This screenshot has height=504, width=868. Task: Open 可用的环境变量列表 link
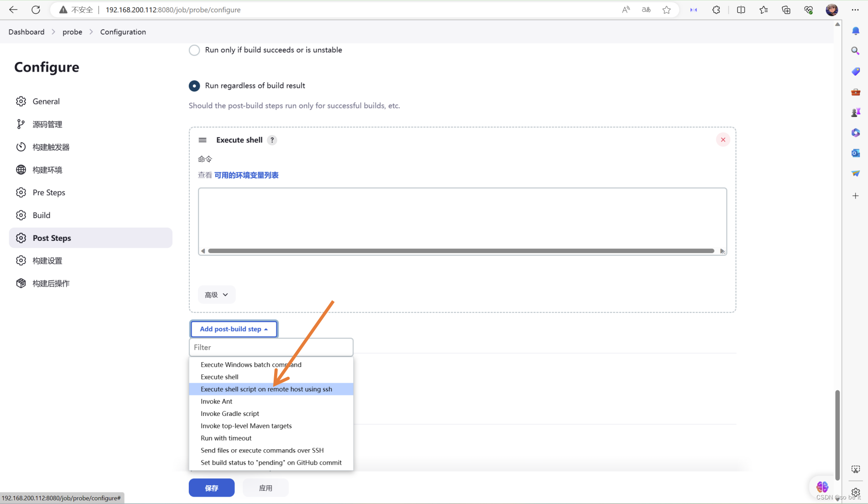246,175
